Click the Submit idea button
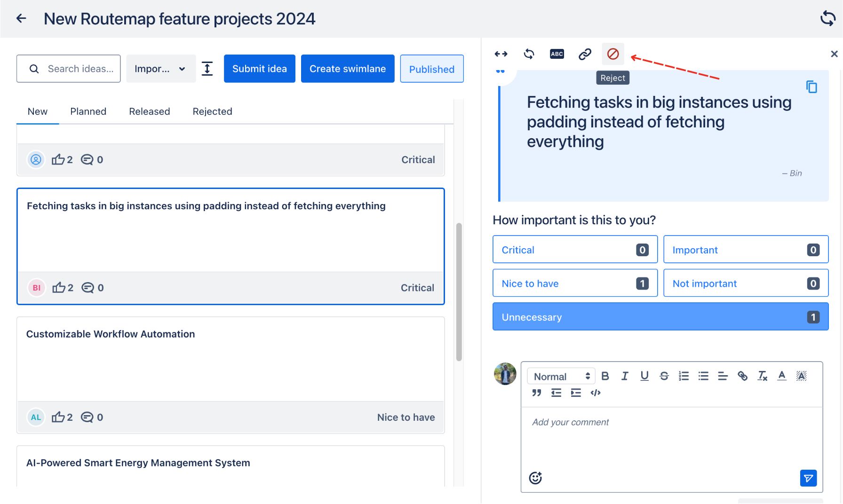 pyautogui.click(x=260, y=69)
